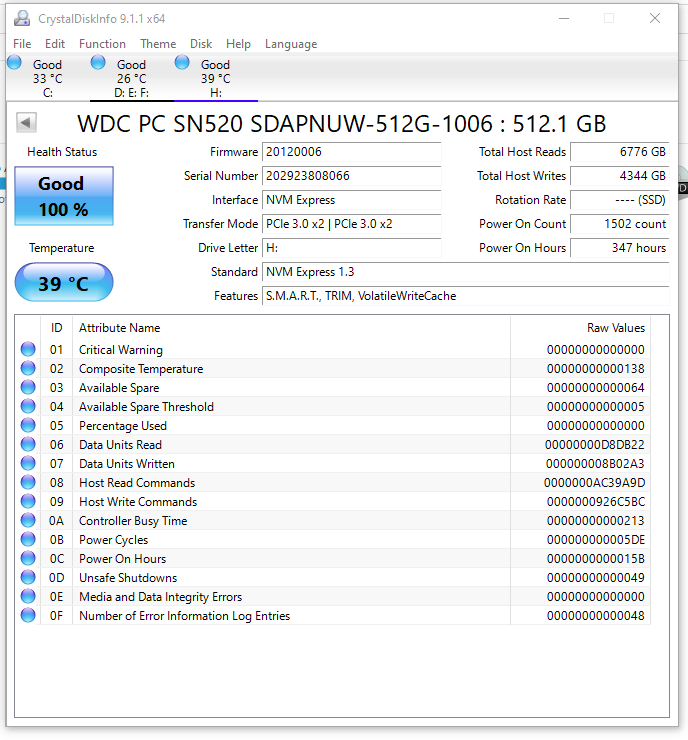Viewport: 688px width, 740px height.
Task: Click the Standard field NVM Express 1.3
Action: pos(466,272)
